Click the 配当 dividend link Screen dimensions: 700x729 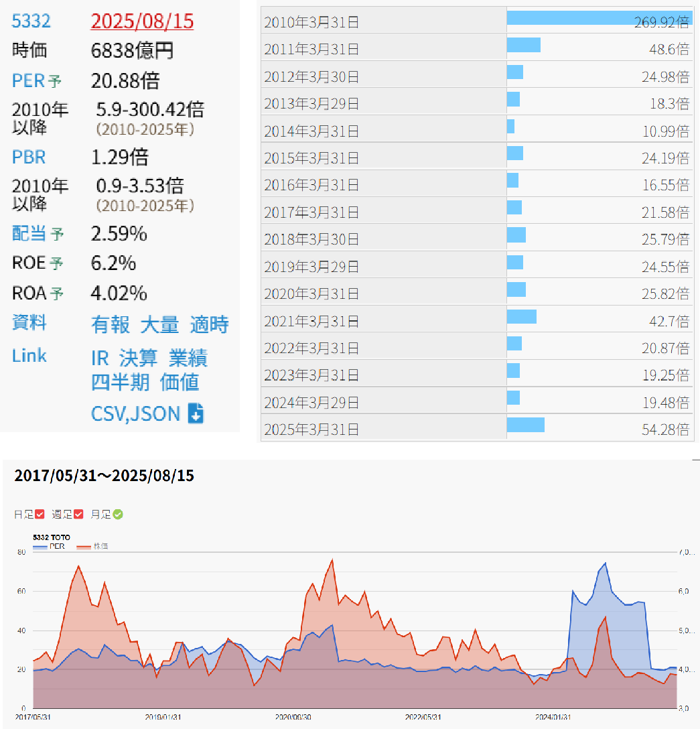[x=29, y=234]
